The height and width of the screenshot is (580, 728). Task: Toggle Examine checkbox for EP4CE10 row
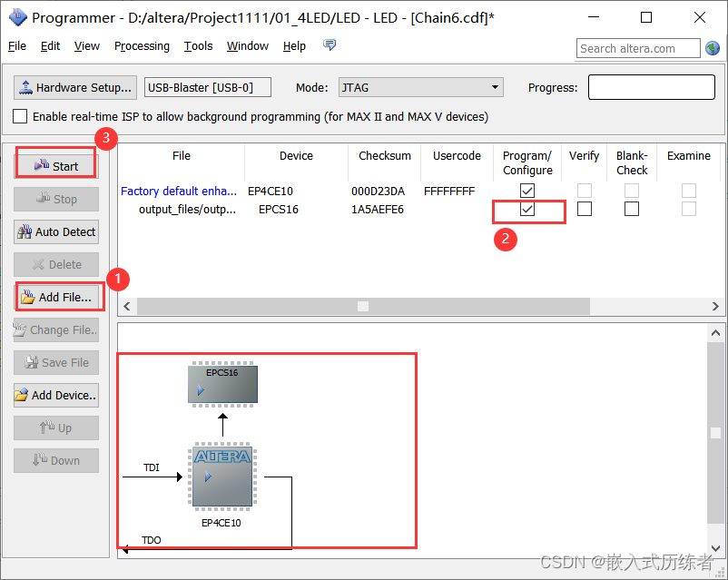(x=689, y=191)
